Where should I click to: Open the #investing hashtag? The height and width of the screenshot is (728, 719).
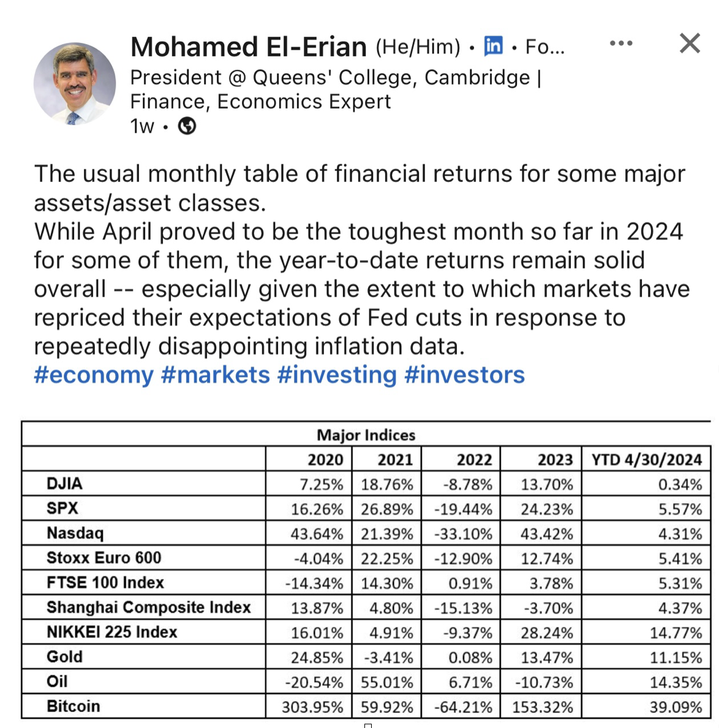[x=337, y=375]
